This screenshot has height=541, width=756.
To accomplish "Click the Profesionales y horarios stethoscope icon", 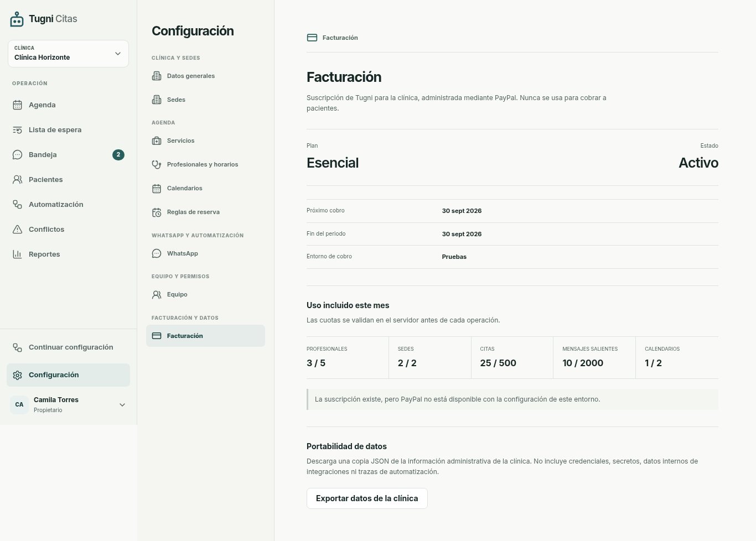I will coord(157,165).
